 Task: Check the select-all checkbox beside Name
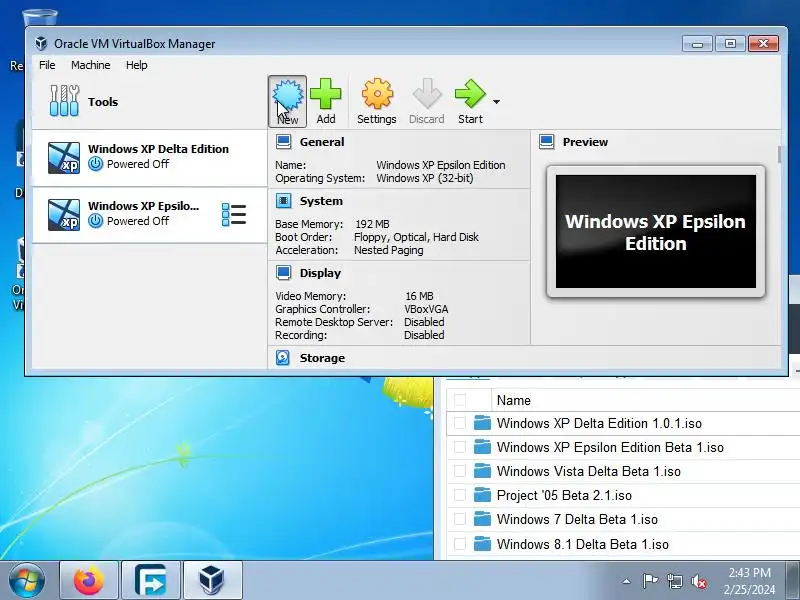point(460,400)
